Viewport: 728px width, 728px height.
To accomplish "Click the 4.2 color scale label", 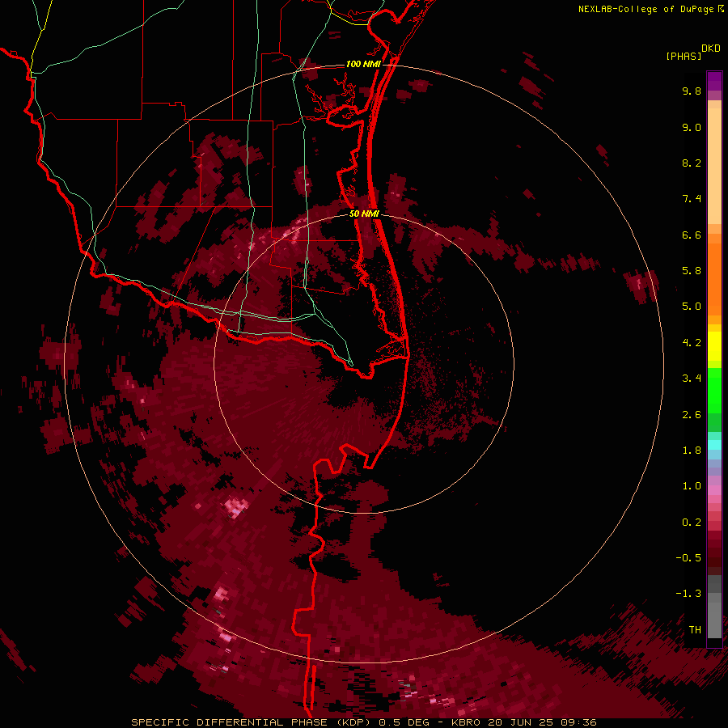I will 692,343.
